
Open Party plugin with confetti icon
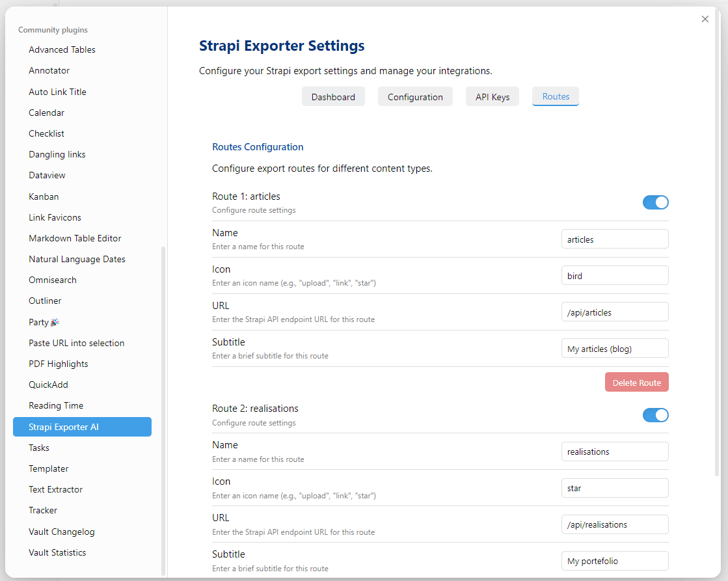(x=44, y=322)
